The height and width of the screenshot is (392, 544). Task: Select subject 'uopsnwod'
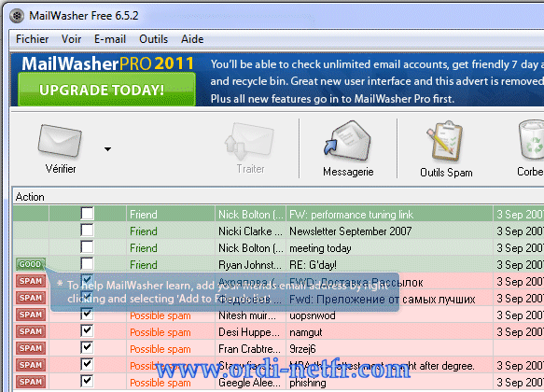(x=313, y=315)
